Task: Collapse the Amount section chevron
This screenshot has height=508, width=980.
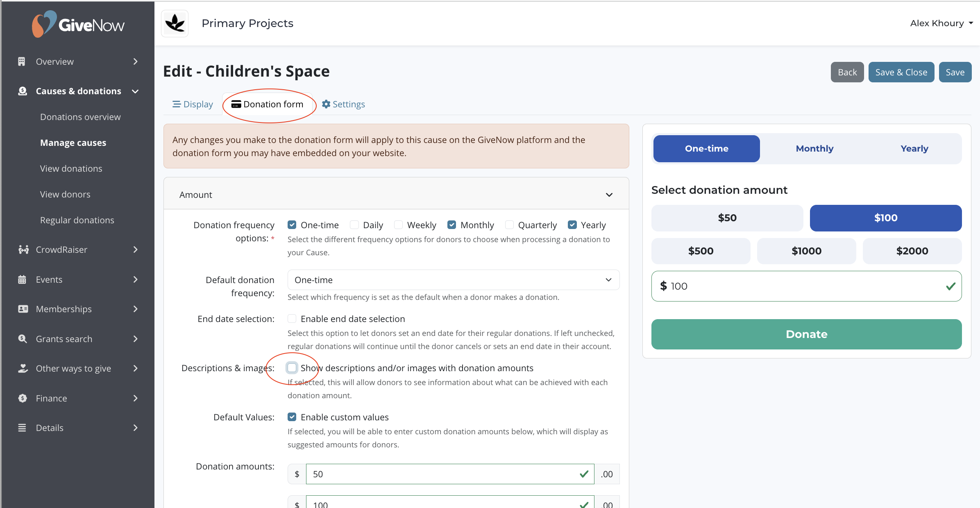Action: (609, 195)
